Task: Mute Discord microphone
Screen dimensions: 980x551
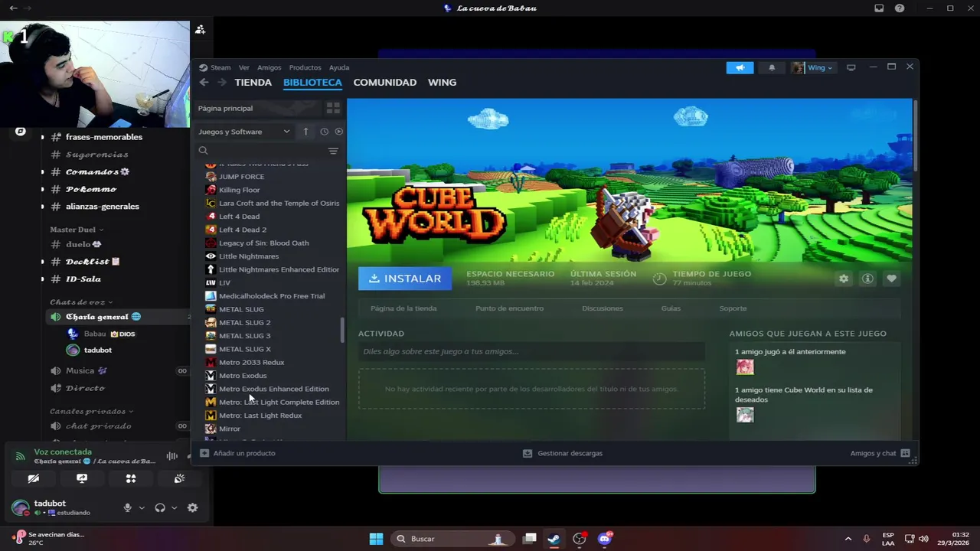Action: 128,507
